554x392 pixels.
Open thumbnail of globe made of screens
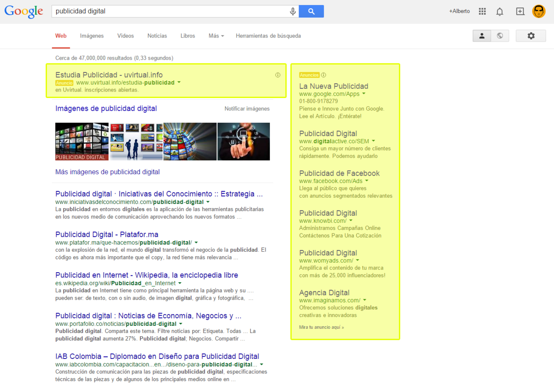pos(190,142)
